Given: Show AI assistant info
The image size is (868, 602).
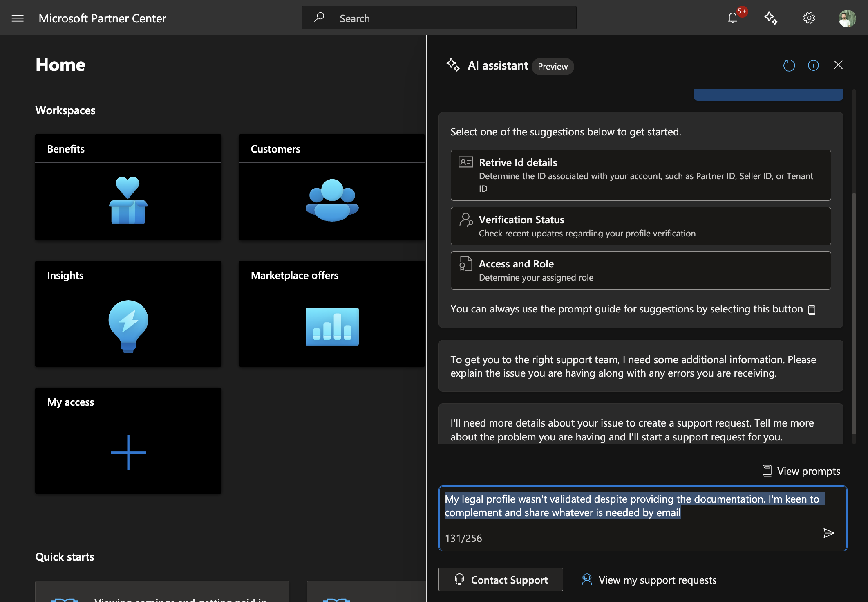Looking at the screenshot, I should point(813,65).
